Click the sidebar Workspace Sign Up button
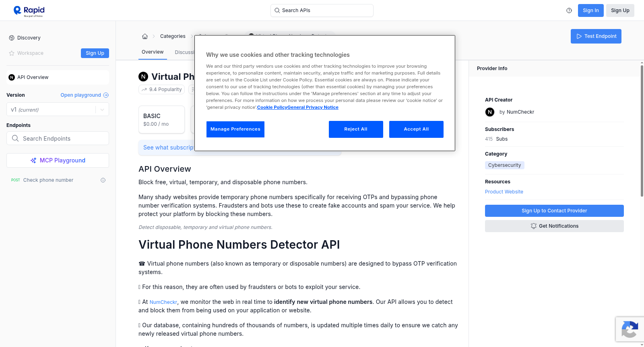644x347 pixels. coord(95,53)
